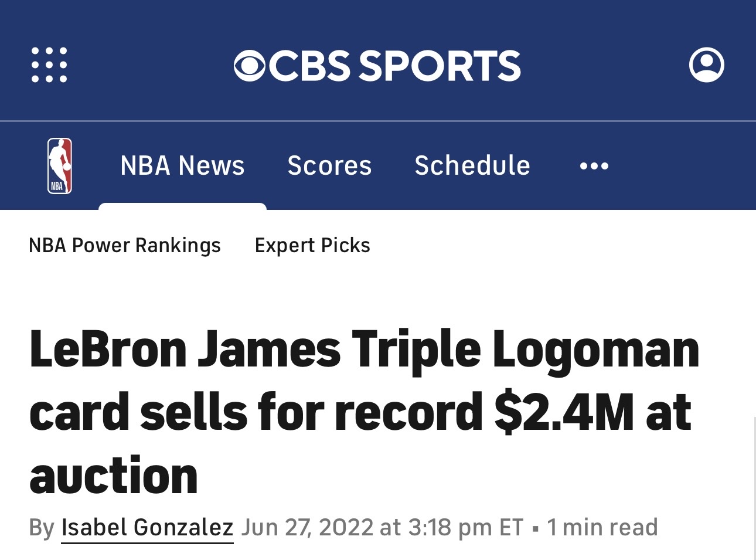Click the '1 min read' label
The height and width of the screenshot is (560, 756).
[x=602, y=527]
